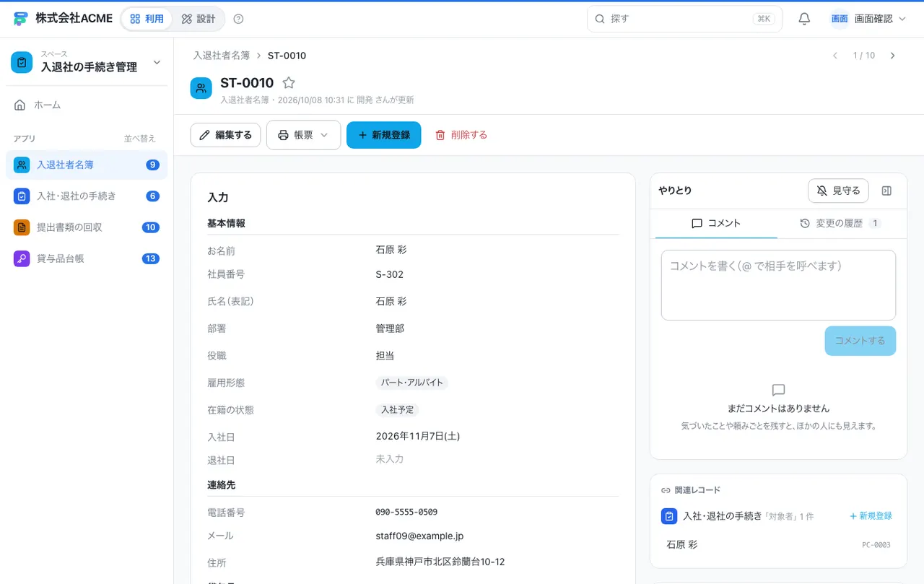
Task: Click the 貸与品台帳 key icon in sidebar
Action: click(22, 258)
